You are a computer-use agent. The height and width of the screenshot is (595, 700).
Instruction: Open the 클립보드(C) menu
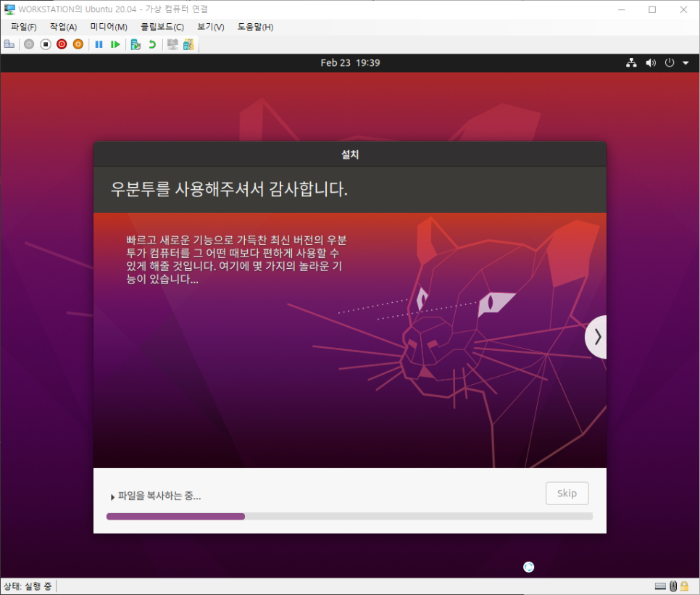point(162,28)
